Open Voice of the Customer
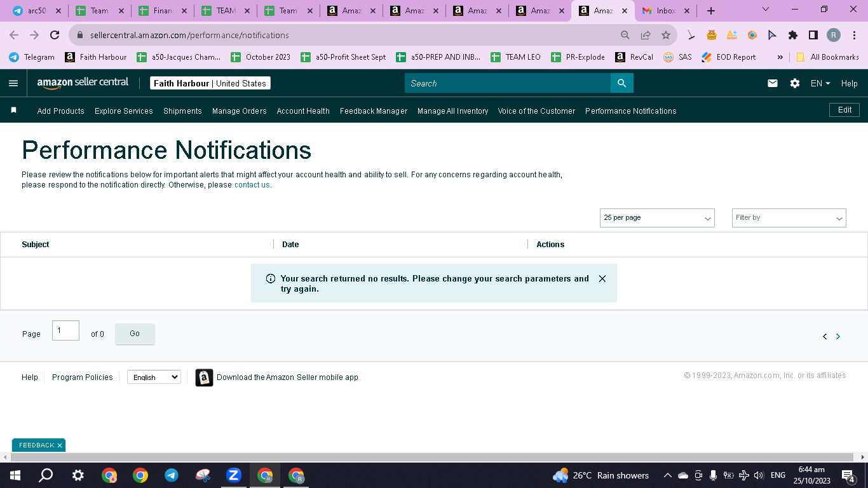 536,111
